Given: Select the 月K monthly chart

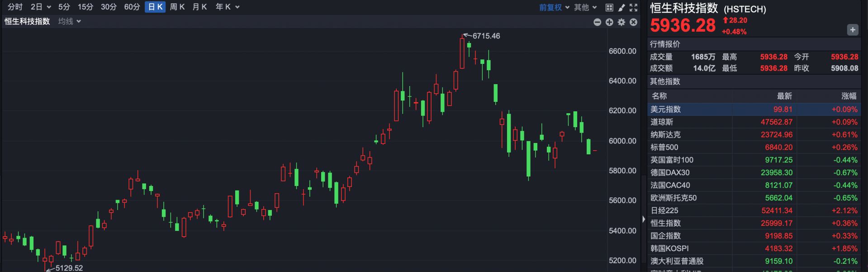Looking at the screenshot, I should 199,7.
